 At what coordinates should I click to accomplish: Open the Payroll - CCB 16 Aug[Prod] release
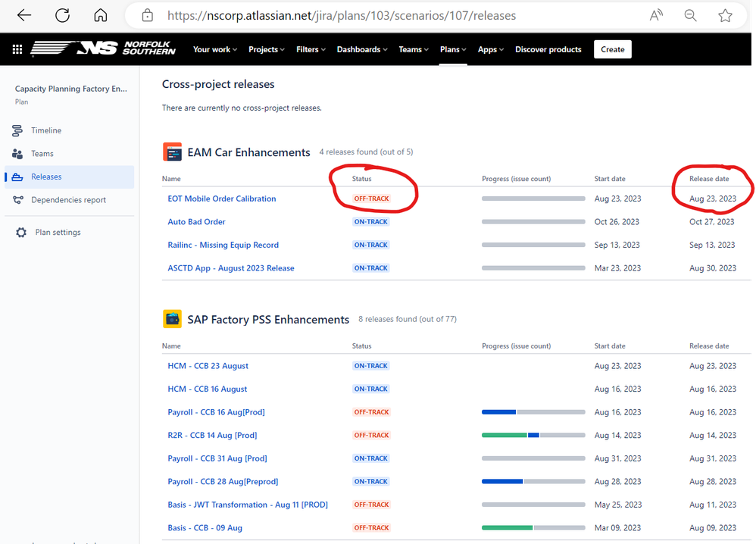click(216, 412)
